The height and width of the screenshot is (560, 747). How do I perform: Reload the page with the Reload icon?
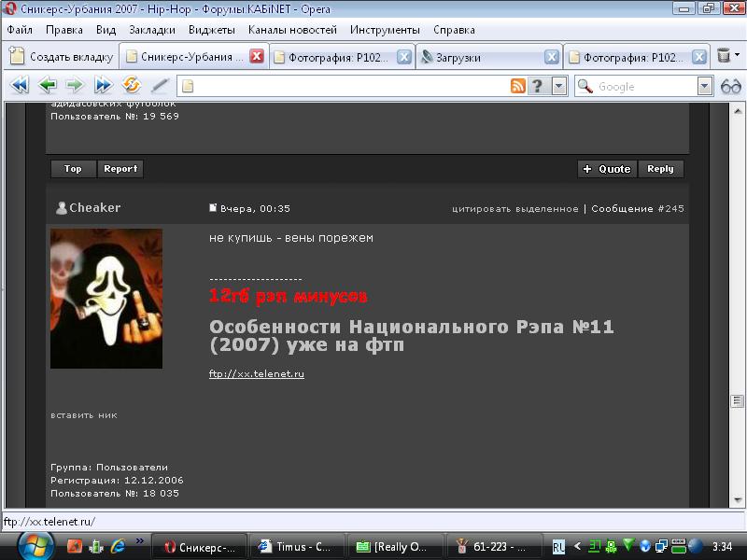tap(132, 86)
